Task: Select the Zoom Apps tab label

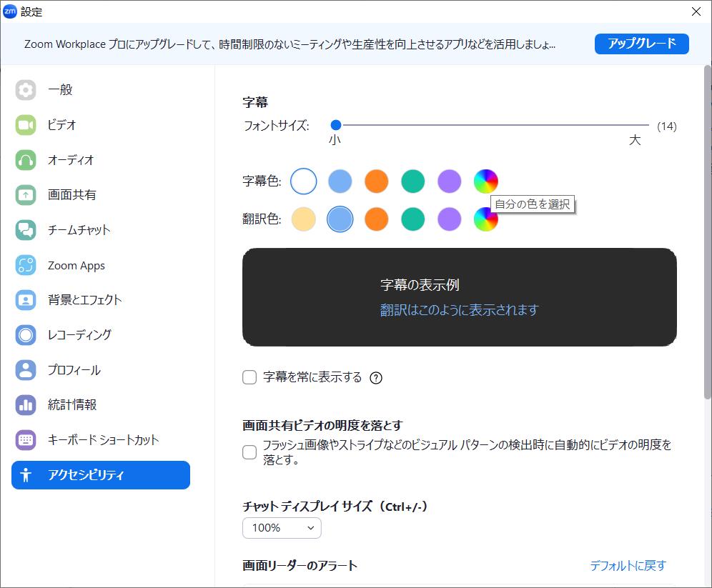Action: [x=76, y=265]
